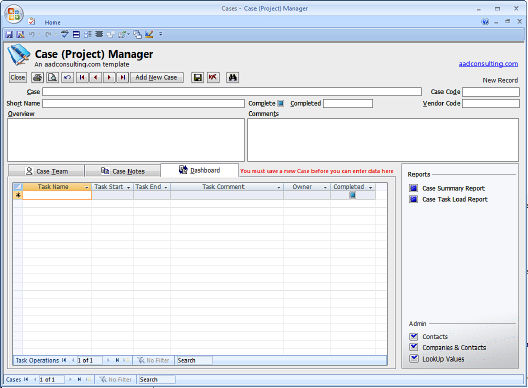Click the Completed date input field
Viewport: 528px width, 388px height.
[x=348, y=103]
